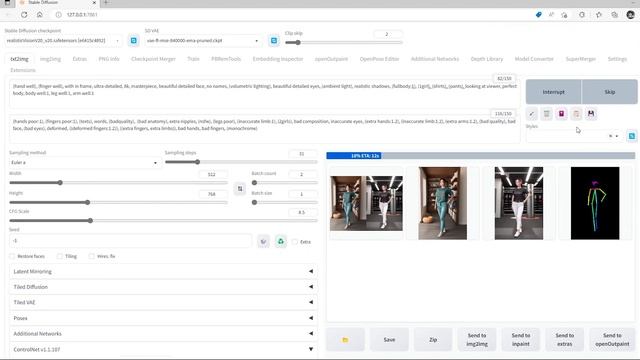The width and height of the screenshot is (640, 360).
Task: Open the Styles dropdown
Action: pyautogui.click(x=575, y=136)
